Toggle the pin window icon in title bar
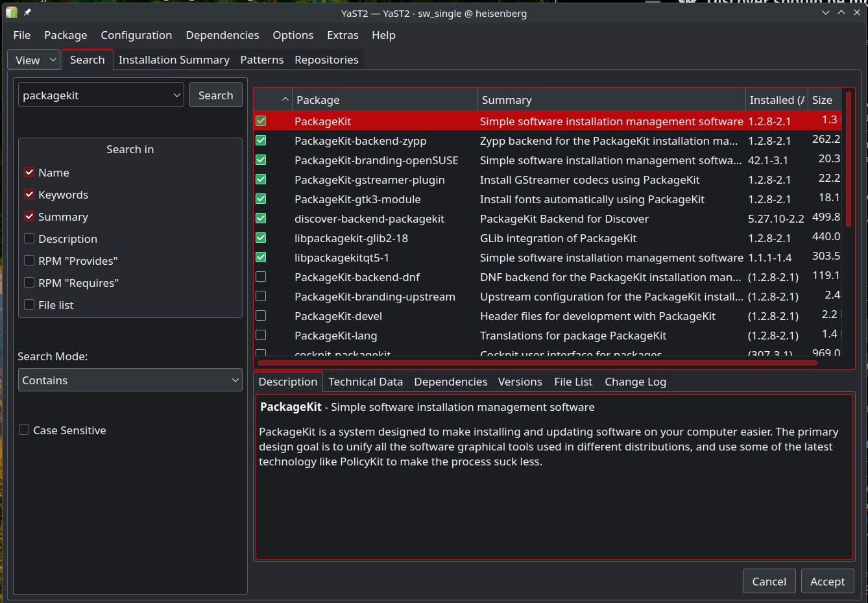868x603 pixels. tap(27, 12)
